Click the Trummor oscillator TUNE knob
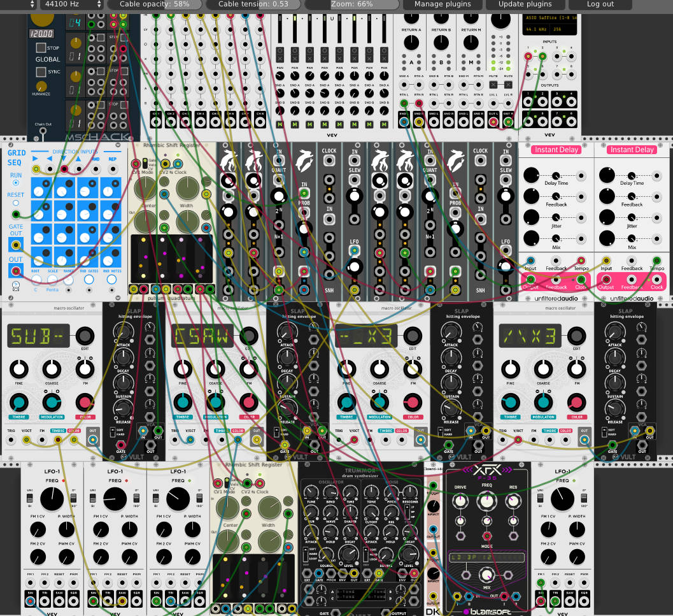Screen dimensions: 673x616 pos(310,492)
